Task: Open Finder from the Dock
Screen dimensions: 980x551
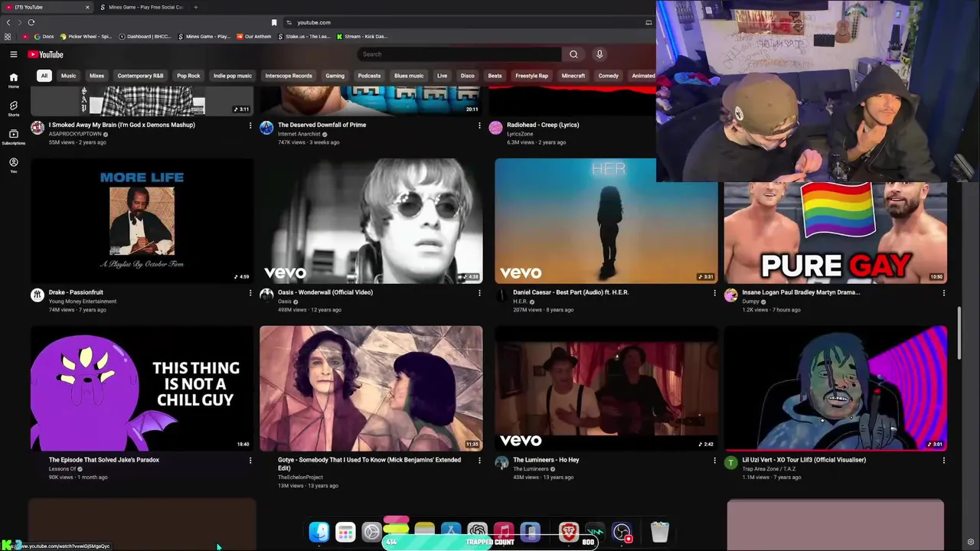Action: pos(319,532)
